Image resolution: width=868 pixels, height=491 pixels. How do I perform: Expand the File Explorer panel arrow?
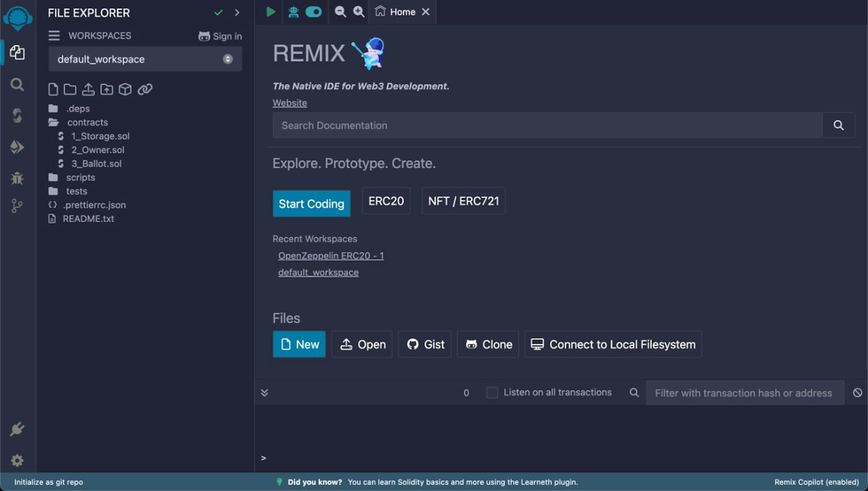[x=237, y=13]
